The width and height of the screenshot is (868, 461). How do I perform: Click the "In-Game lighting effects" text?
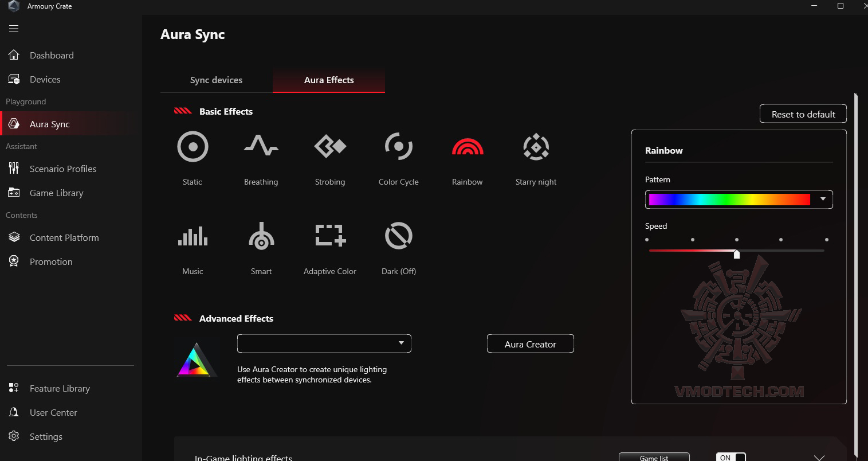coord(243,458)
